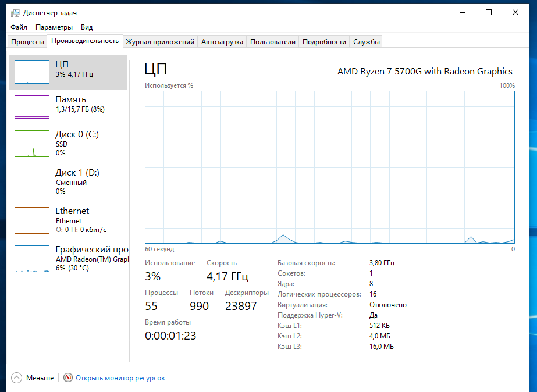Switch to the Службы tab
The height and width of the screenshot is (392, 537).
coord(367,42)
